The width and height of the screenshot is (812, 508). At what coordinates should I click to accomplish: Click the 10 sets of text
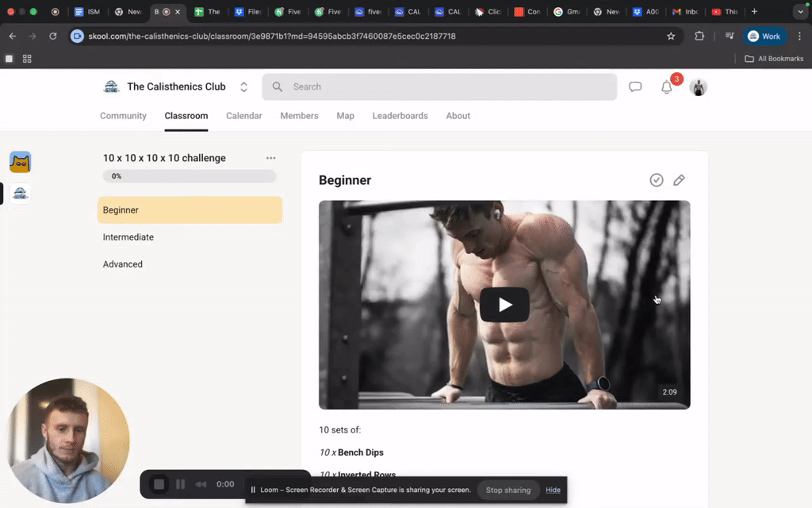pos(339,429)
